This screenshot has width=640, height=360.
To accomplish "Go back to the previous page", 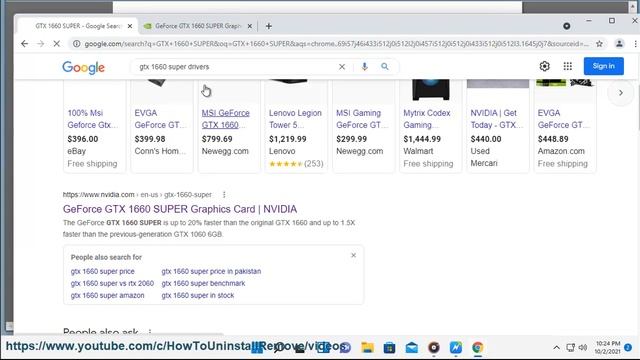I will pyautogui.click(x=24, y=44).
